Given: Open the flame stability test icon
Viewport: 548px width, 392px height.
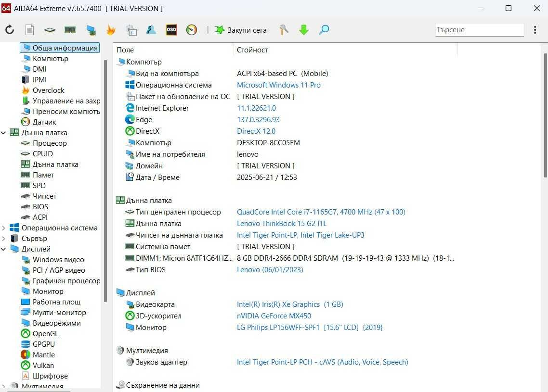Looking at the screenshot, I should [x=111, y=30].
